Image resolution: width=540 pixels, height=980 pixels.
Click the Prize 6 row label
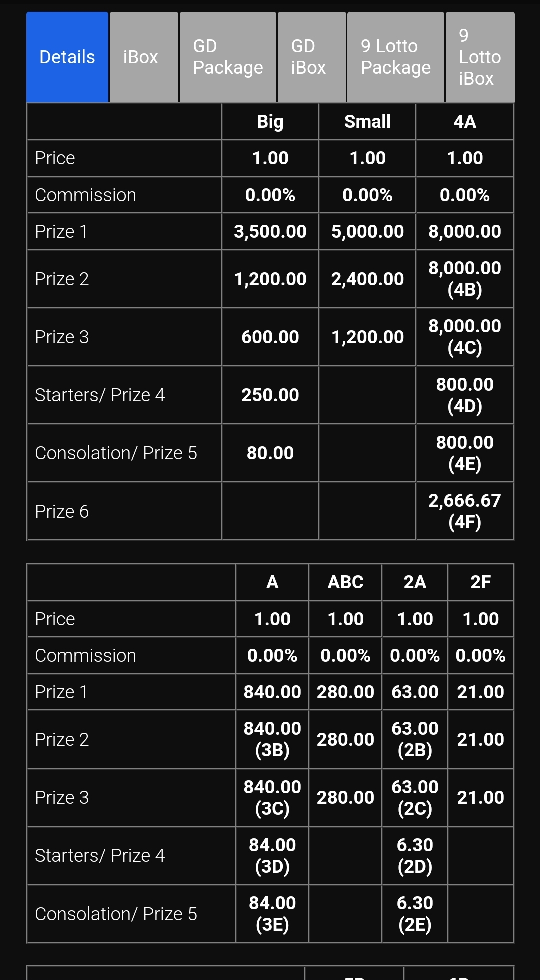tap(62, 512)
